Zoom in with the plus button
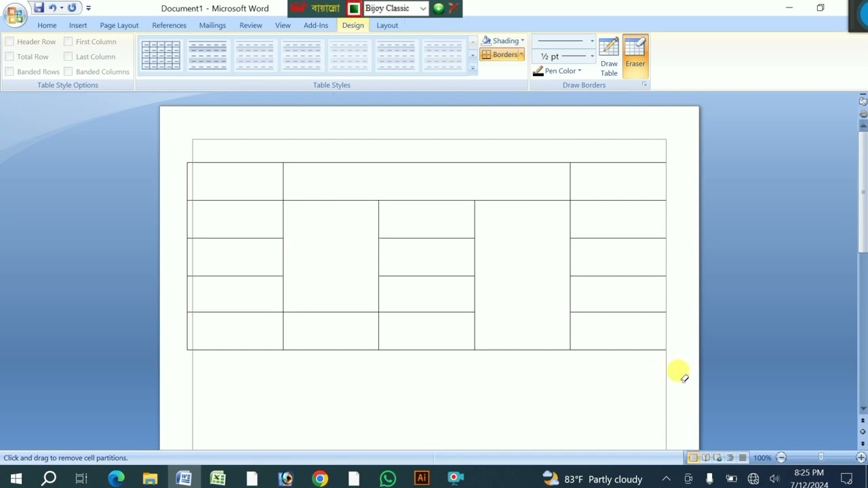This screenshot has width=868, height=488. [x=861, y=457]
